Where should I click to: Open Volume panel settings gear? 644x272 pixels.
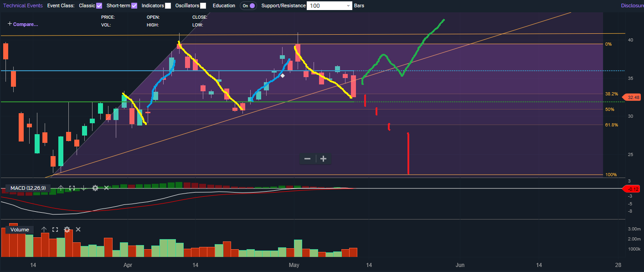pyautogui.click(x=67, y=230)
